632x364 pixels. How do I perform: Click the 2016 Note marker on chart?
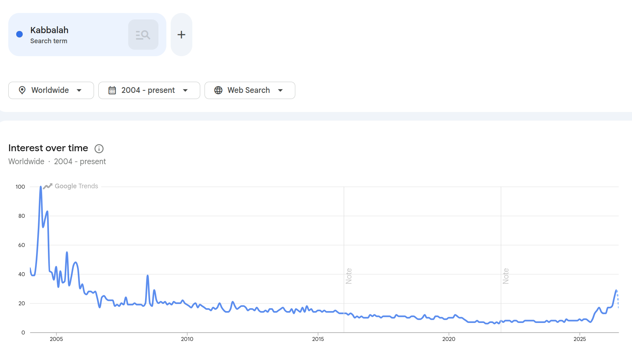tap(349, 276)
